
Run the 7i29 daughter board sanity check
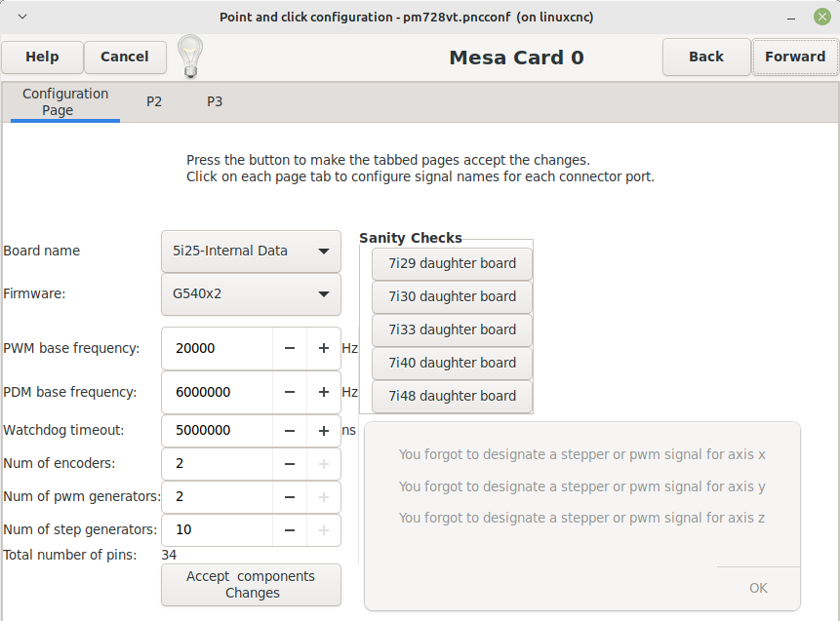(x=452, y=263)
